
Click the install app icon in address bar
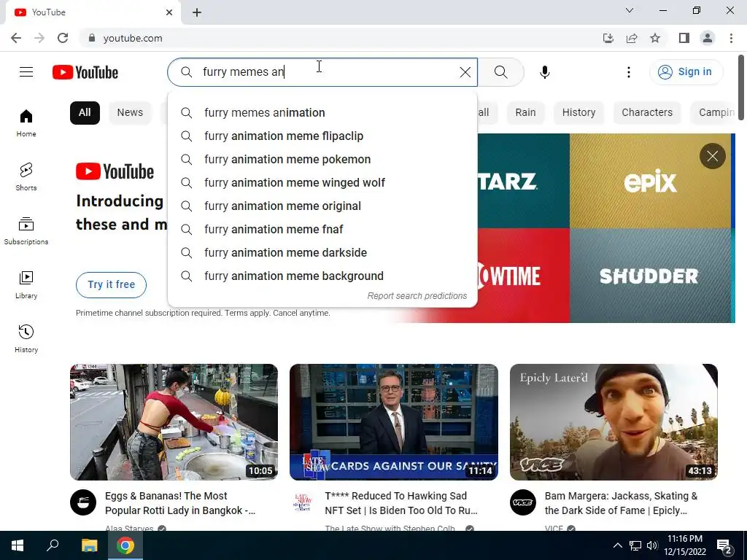608,38
